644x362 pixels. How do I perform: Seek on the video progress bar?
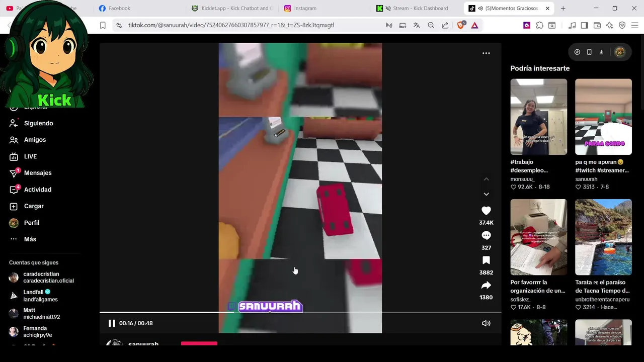300,312
